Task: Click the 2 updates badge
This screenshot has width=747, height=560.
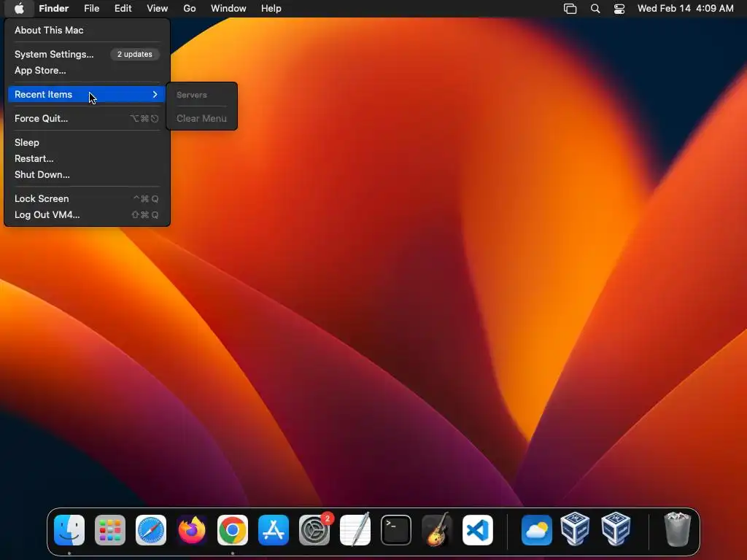Action: tap(135, 54)
